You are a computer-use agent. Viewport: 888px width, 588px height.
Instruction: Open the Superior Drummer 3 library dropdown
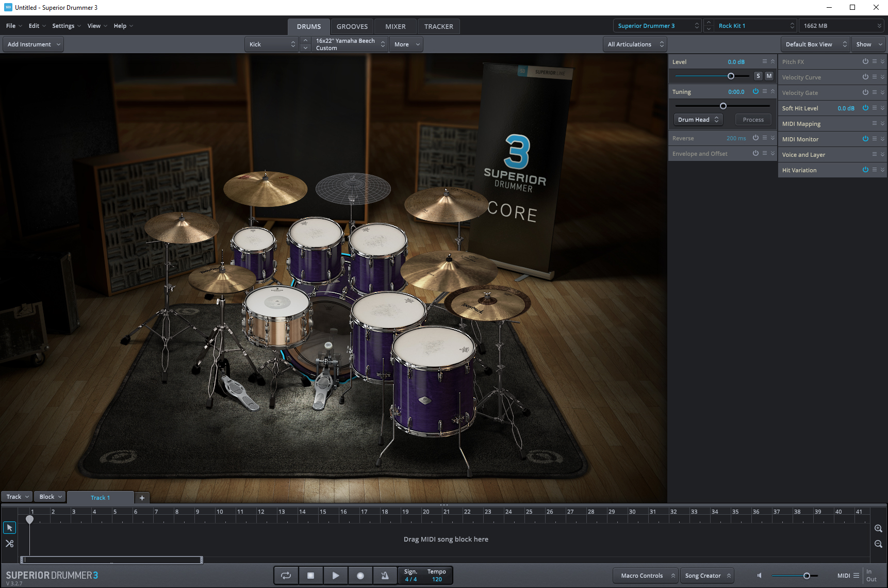click(x=657, y=26)
